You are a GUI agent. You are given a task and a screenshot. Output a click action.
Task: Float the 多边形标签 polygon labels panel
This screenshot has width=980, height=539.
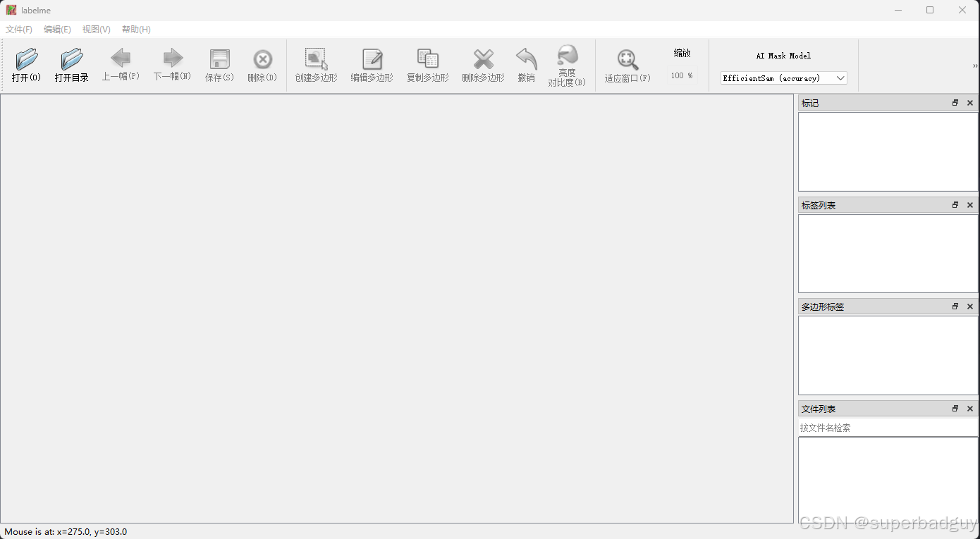tap(955, 306)
